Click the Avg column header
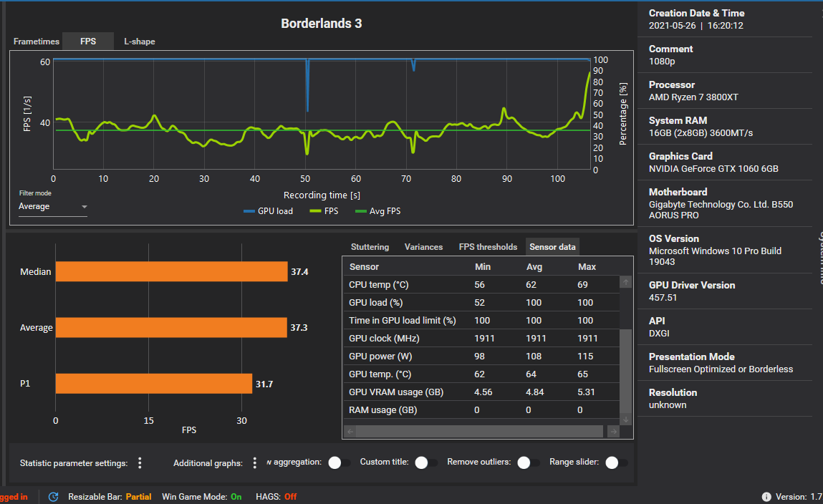 tap(534, 267)
